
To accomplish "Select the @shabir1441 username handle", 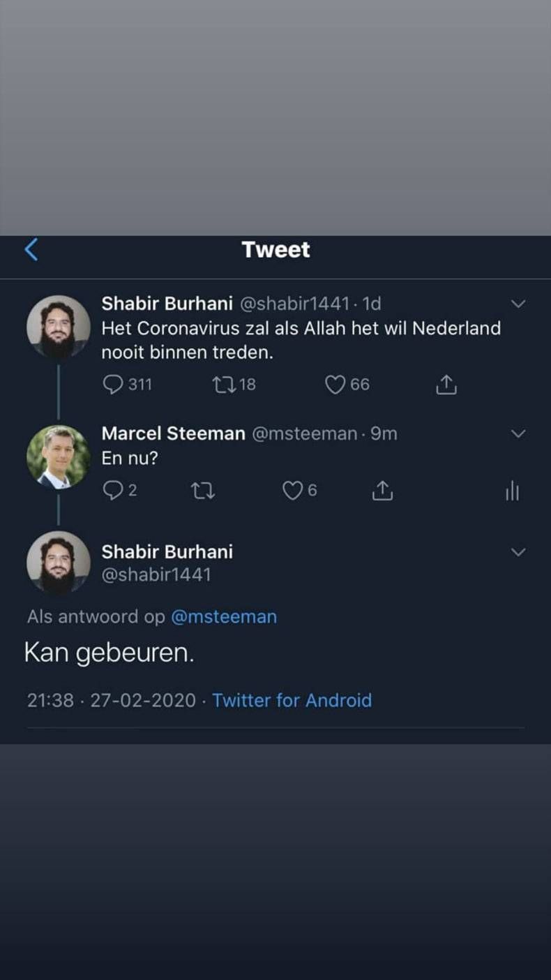I will point(156,574).
